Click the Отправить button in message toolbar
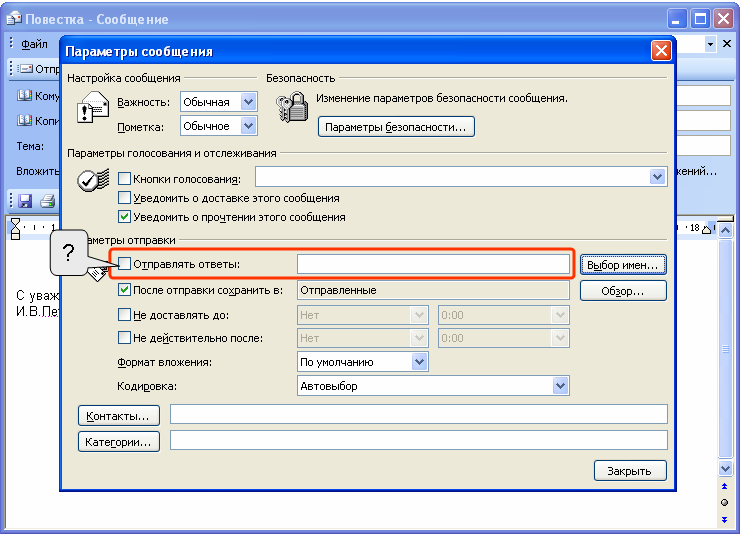This screenshot has height=534, width=742. tap(39, 69)
